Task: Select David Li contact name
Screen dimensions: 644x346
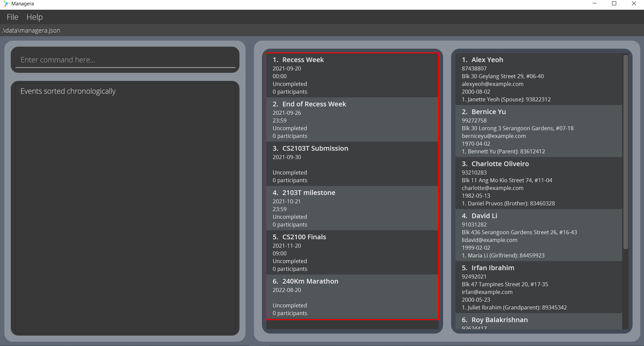Action: [x=484, y=216]
